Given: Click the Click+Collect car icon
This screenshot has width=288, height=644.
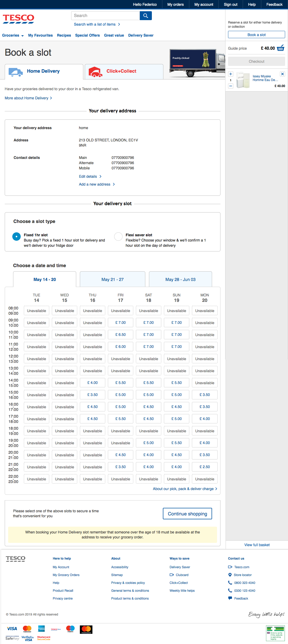Looking at the screenshot, I should 96,72.
